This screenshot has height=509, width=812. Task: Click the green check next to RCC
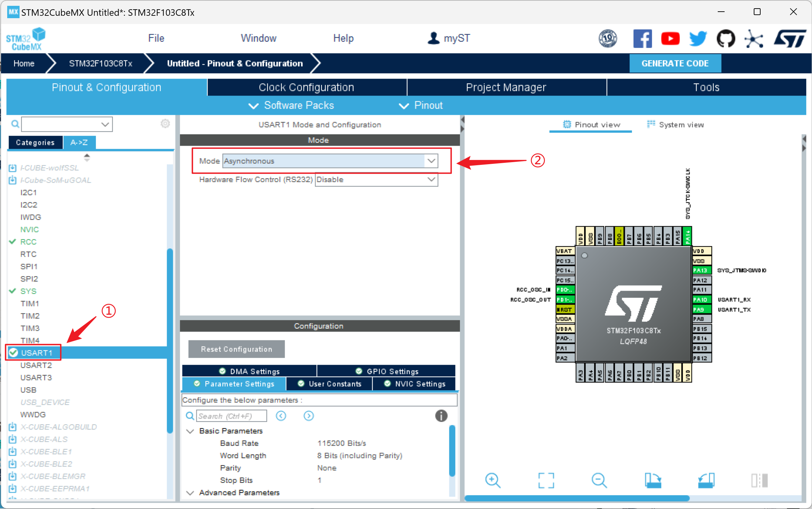(x=13, y=242)
